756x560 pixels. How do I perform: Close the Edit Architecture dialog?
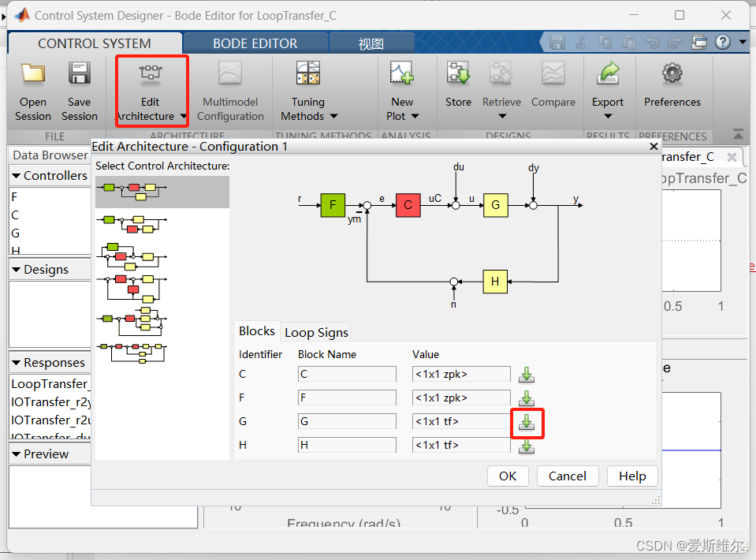tap(654, 146)
